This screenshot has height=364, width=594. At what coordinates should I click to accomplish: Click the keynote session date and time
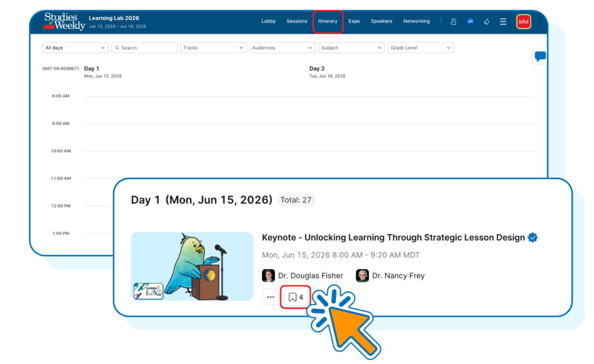[341, 255]
